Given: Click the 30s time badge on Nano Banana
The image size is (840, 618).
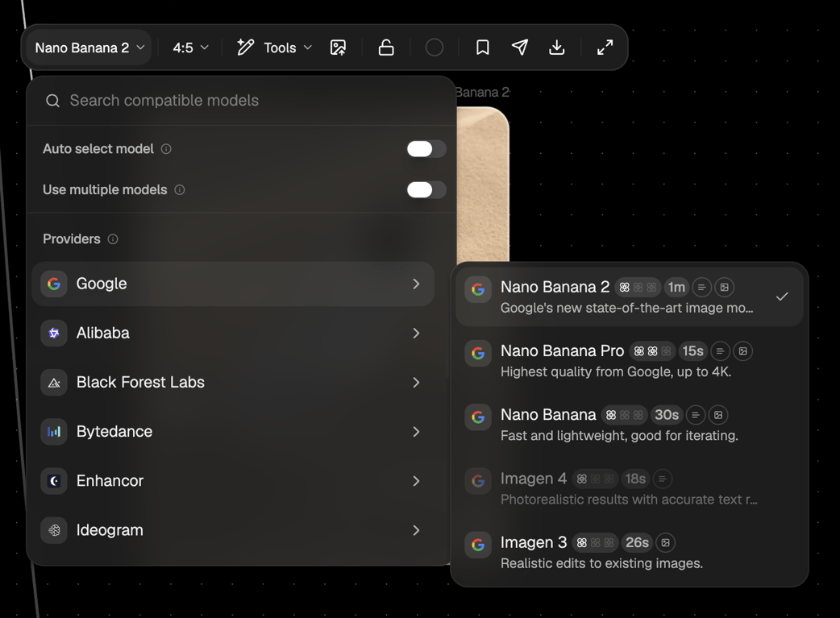Looking at the screenshot, I should point(667,415).
